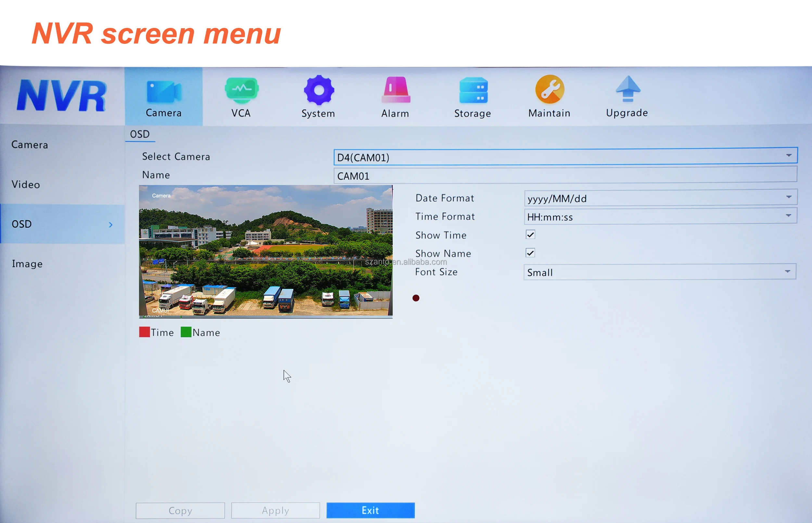The image size is (812, 523).
Task: Click the Apply button
Action: [x=275, y=510]
